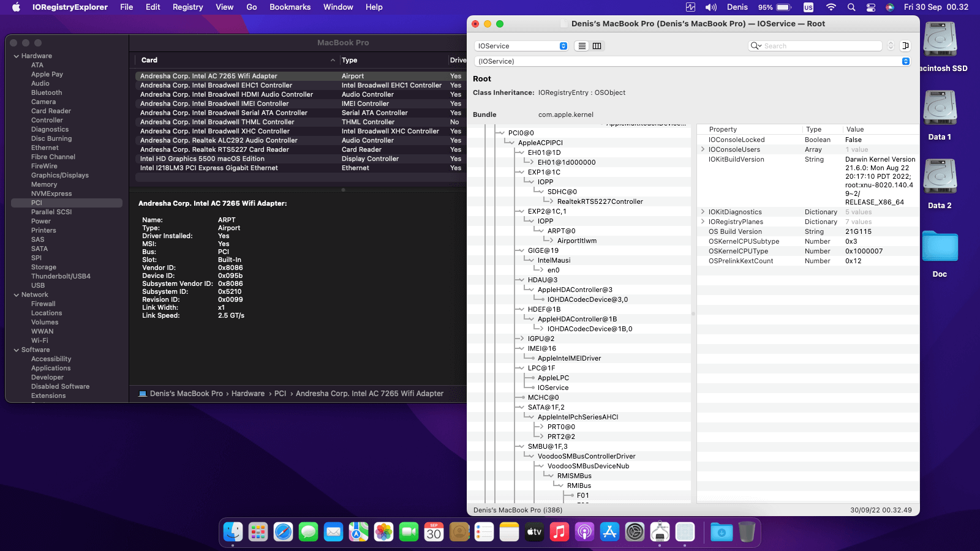This screenshot has width=980, height=551.
Task: Open FaceTime from the Dock
Action: (x=409, y=532)
